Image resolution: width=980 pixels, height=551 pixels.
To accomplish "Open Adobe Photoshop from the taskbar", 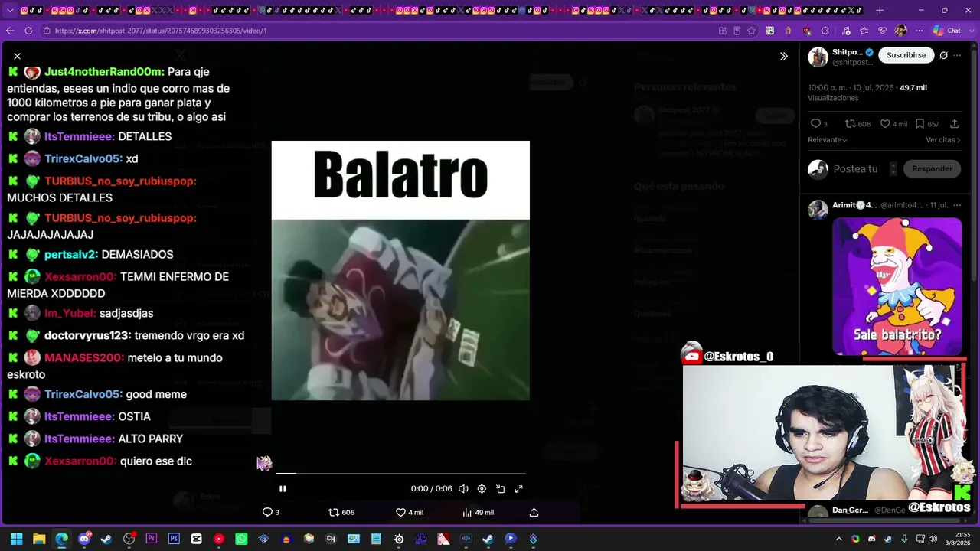I will 174,539.
